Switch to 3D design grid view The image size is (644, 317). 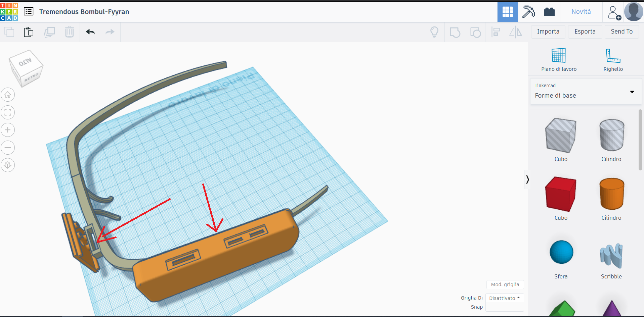click(x=508, y=12)
